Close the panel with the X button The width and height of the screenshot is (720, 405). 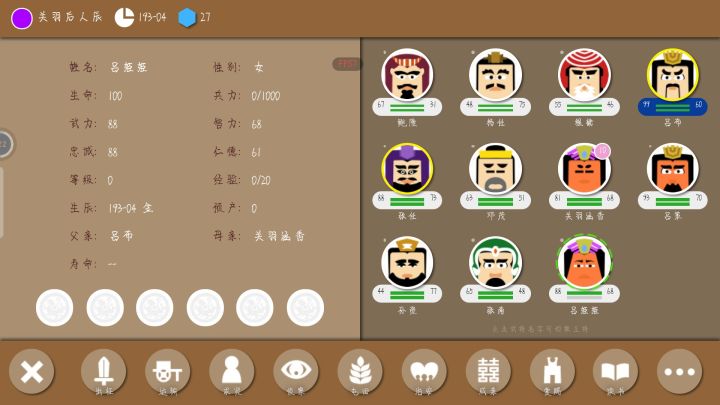[31, 371]
